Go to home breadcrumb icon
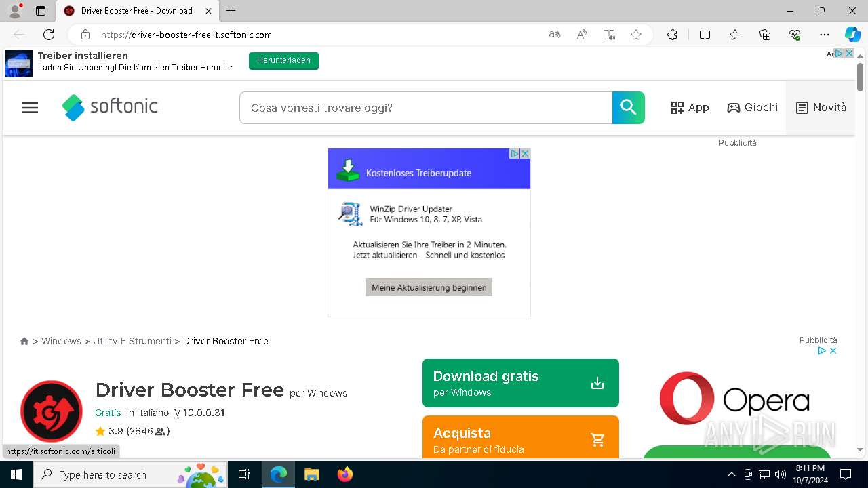 (x=24, y=341)
